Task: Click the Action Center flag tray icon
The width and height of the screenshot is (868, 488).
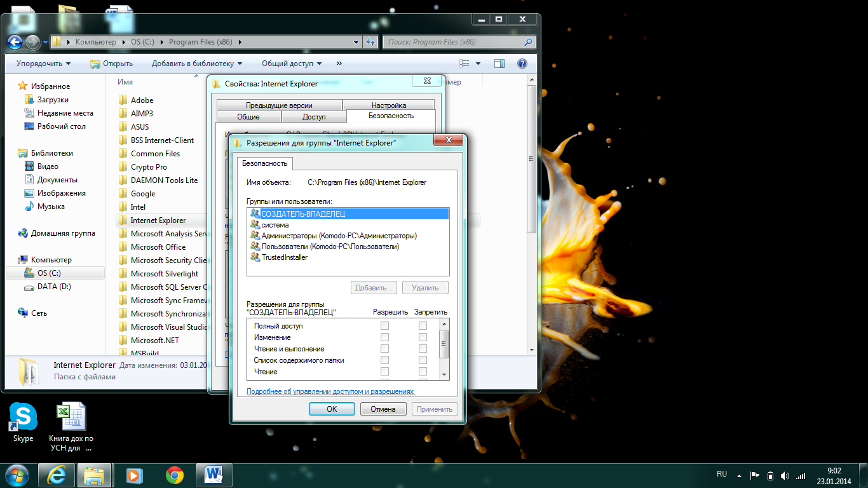Action: [755, 475]
